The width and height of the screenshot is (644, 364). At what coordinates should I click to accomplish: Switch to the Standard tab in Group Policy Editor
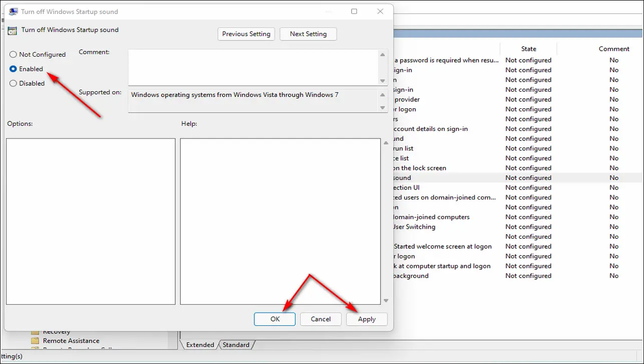click(x=236, y=344)
